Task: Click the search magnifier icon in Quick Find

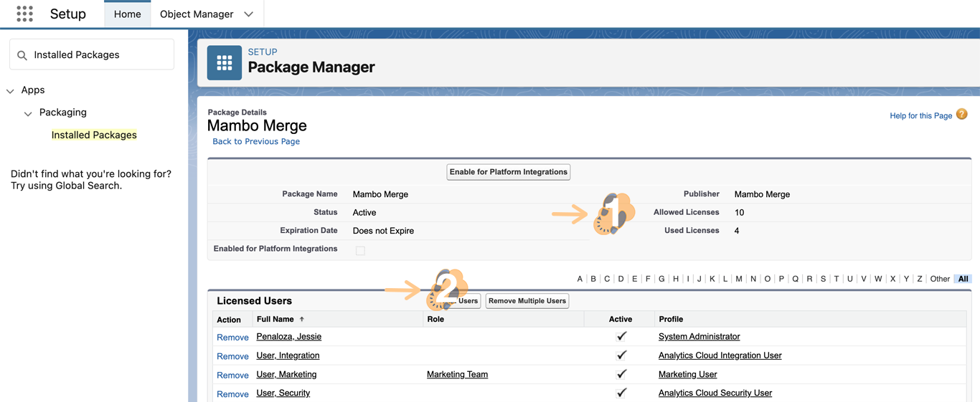Action: pos(22,55)
